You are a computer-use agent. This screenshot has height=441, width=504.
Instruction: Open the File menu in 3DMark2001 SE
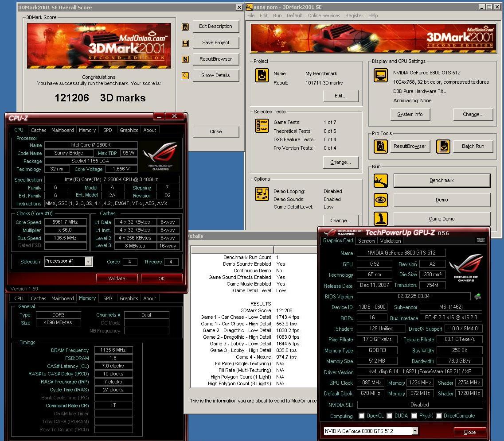pyautogui.click(x=251, y=15)
